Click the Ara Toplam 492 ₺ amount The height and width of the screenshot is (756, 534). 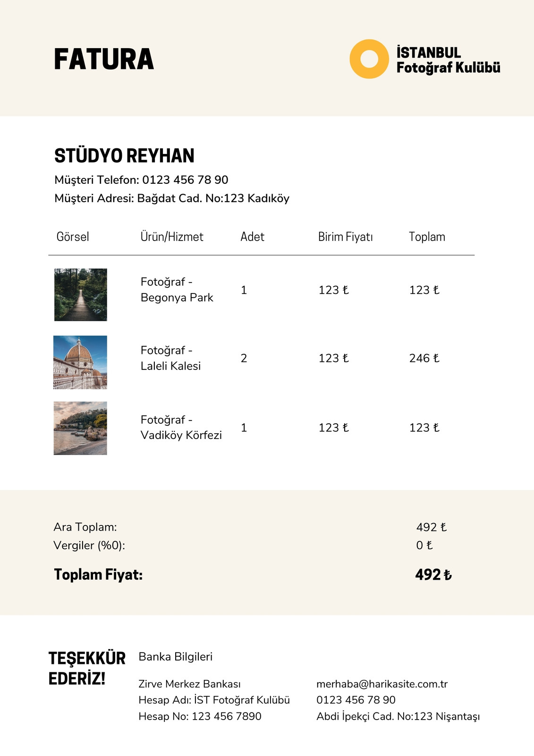pos(432,527)
